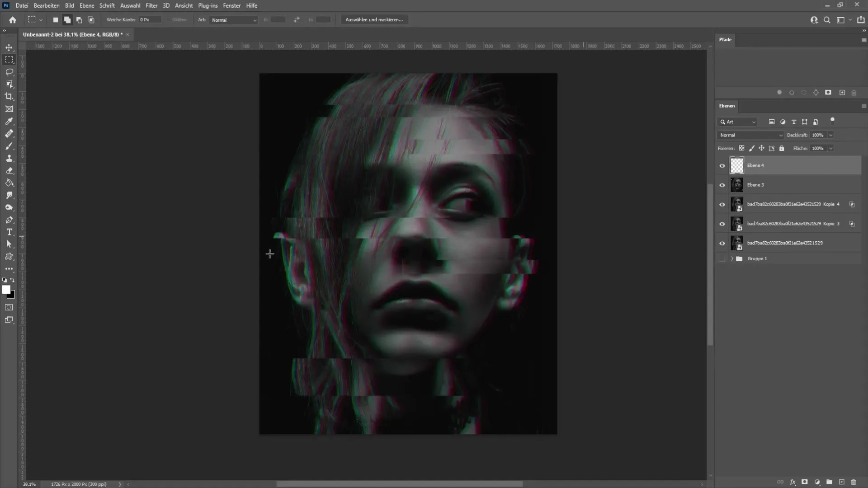This screenshot has width=868, height=488.
Task: Click the Text tool icon
Action: 9,232
